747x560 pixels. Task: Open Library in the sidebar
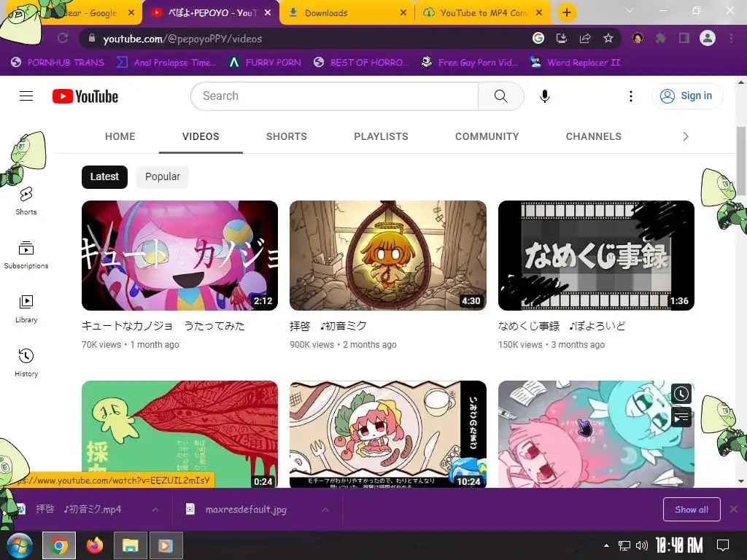(26, 309)
